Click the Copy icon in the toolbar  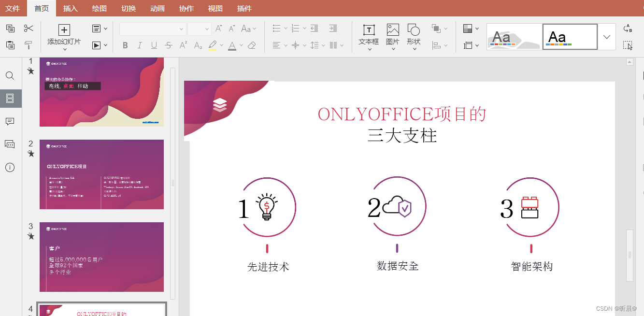(10, 29)
